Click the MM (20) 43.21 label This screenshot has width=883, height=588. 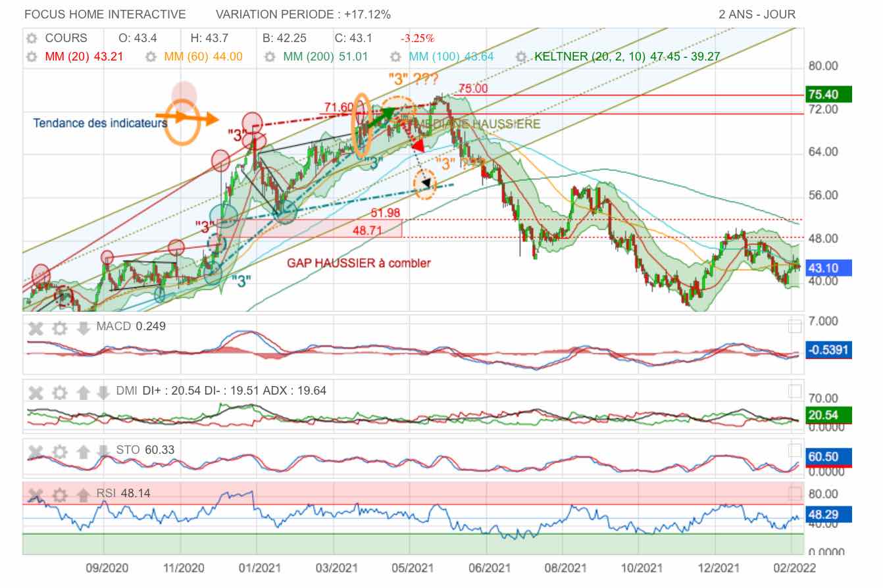pos(84,57)
